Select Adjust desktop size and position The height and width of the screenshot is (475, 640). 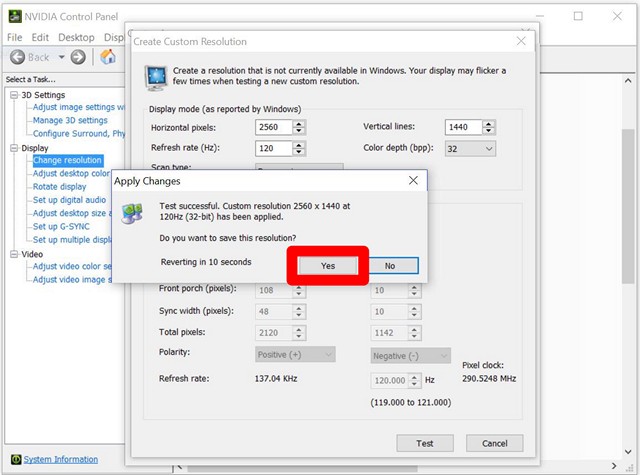pos(72,213)
